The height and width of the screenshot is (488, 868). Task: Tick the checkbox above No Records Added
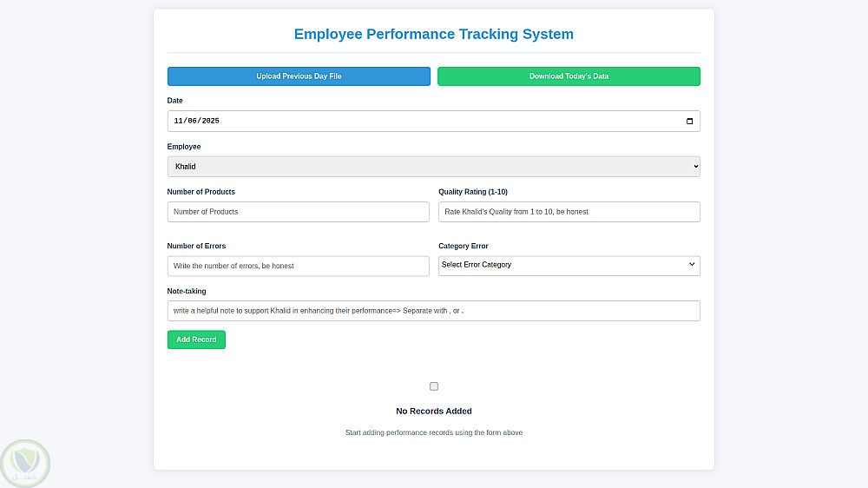434,386
